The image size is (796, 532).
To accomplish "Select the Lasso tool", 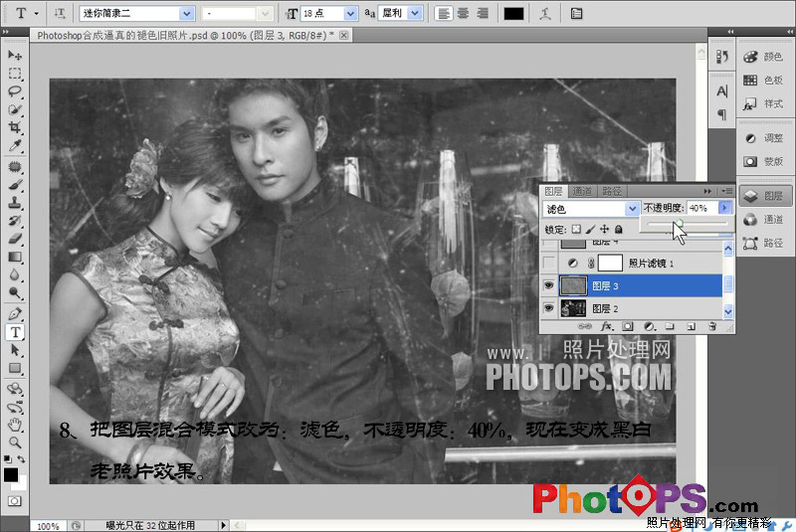I will click(x=15, y=91).
